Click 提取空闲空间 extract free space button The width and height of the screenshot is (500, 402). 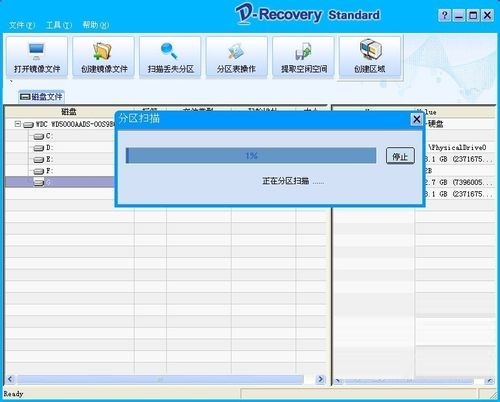303,57
